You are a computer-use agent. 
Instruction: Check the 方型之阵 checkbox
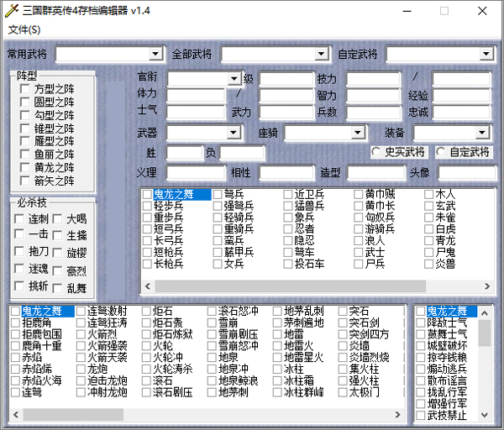click(25, 89)
